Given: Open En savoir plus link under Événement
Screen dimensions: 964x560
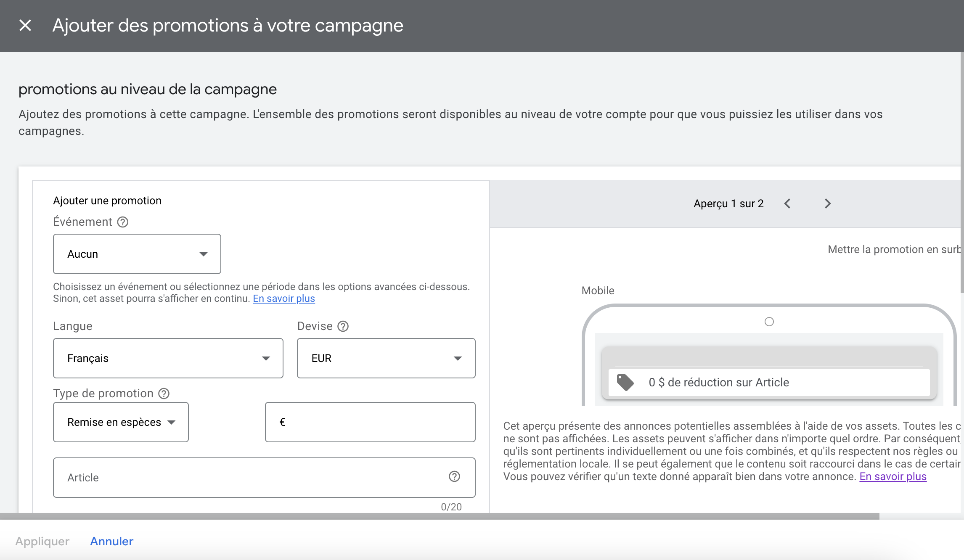Looking at the screenshot, I should [284, 298].
